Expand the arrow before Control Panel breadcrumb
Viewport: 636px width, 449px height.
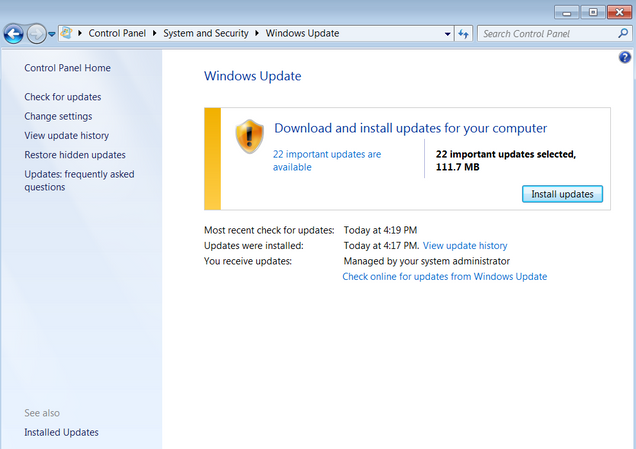coord(80,33)
